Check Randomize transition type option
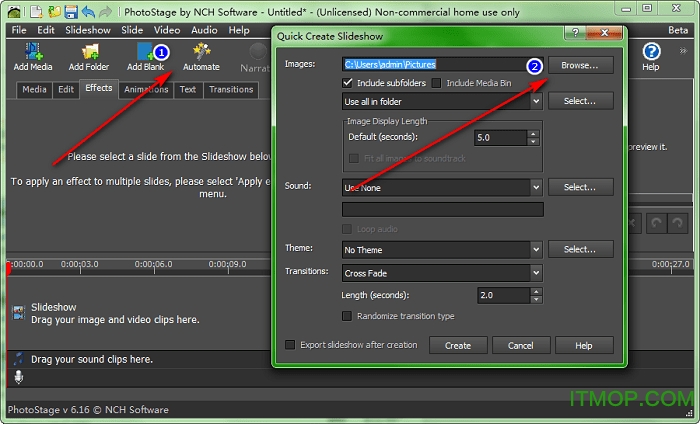700x424 pixels. (348, 316)
